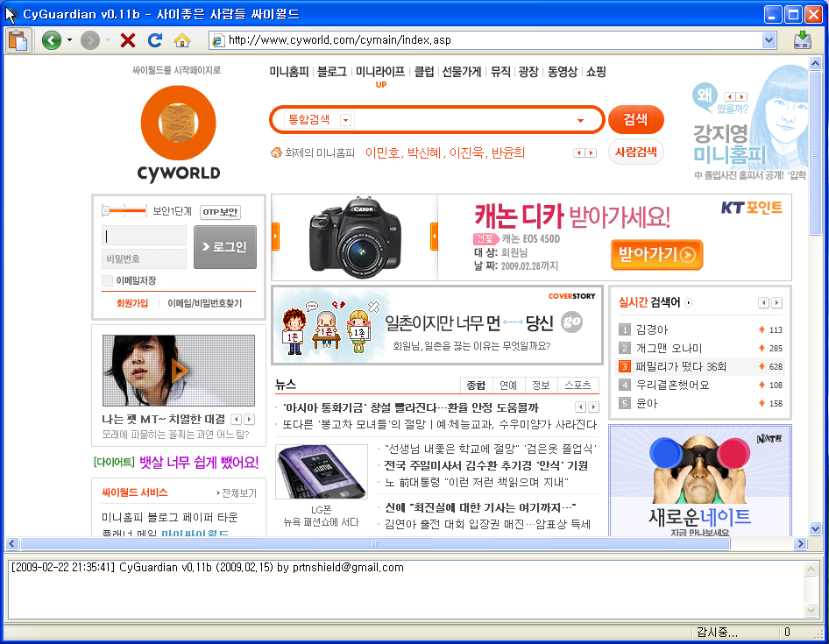Go back with the green back arrow
The height and width of the screenshot is (644, 829).
[52, 40]
